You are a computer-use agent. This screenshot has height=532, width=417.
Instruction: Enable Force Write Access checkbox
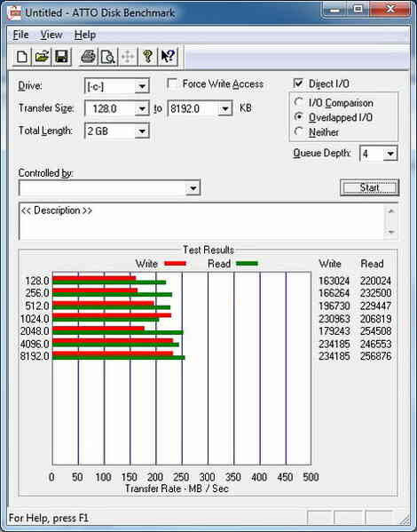[x=172, y=83]
